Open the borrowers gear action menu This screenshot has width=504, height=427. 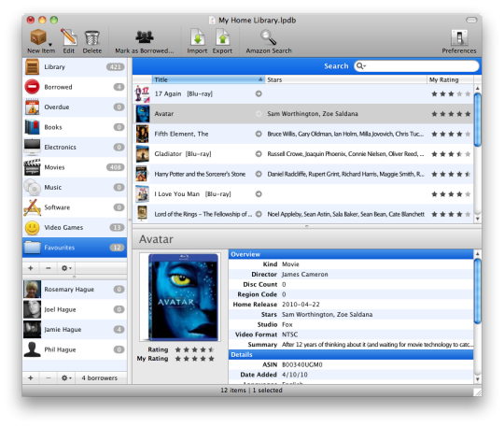point(66,377)
